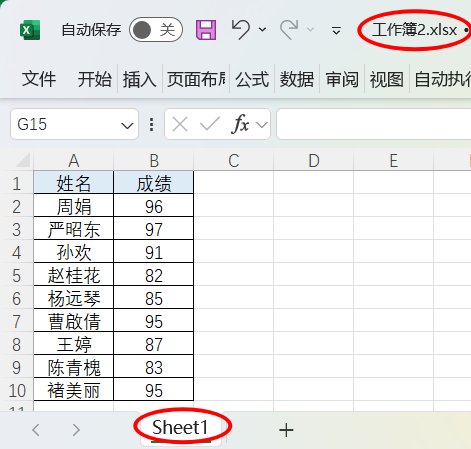The image size is (471, 449).
Task: Click the next sheet navigation arrow
Action: click(76, 430)
